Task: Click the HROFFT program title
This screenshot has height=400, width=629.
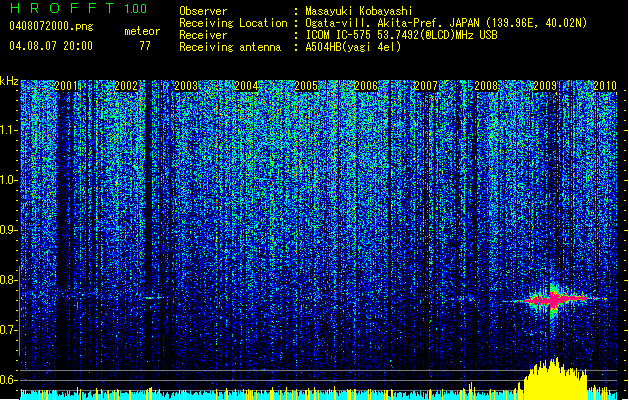Action: click(x=62, y=8)
